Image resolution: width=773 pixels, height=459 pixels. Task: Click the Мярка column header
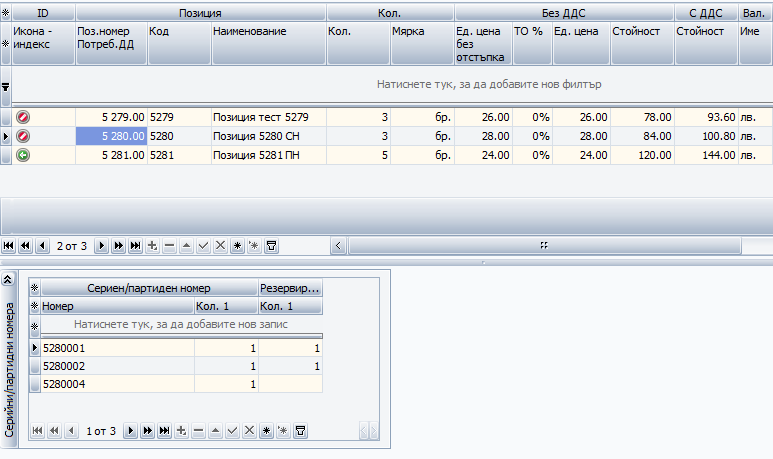(422, 43)
